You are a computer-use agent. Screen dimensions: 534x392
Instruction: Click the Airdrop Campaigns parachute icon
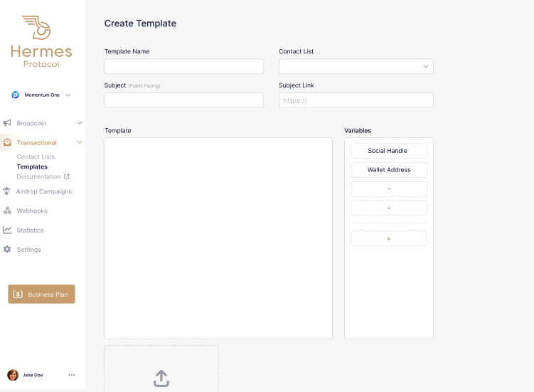point(7,191)
